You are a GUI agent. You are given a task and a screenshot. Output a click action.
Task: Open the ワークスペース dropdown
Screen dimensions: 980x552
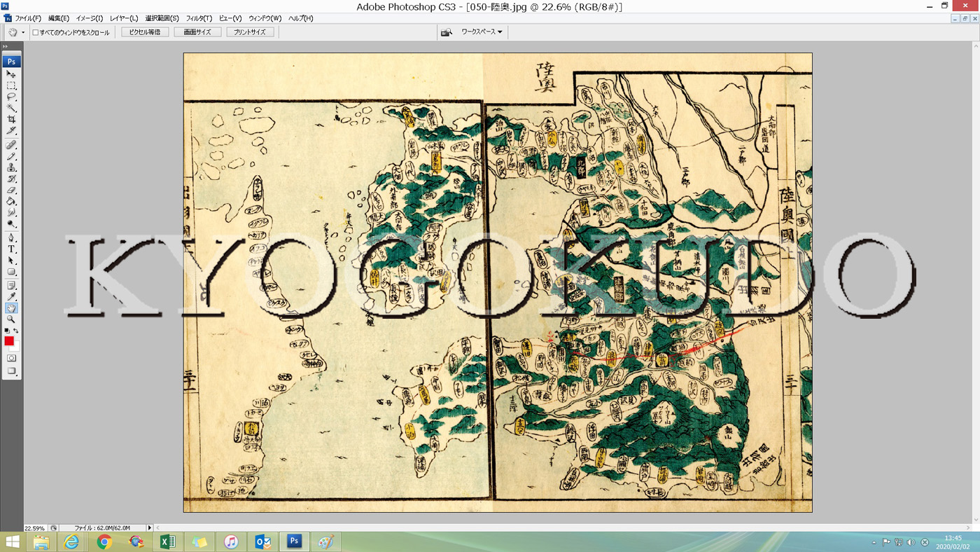pyautogui.click(x=482, y=32)
